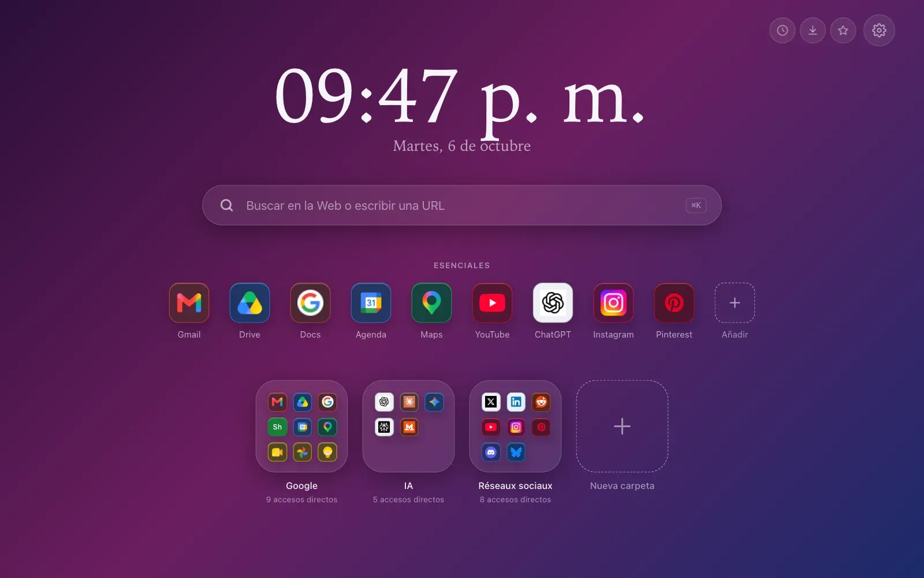Viewport: 924px width, 578px height.
Task: Open Instagram in the Esenciales row
Action: (x=613, y=303)
